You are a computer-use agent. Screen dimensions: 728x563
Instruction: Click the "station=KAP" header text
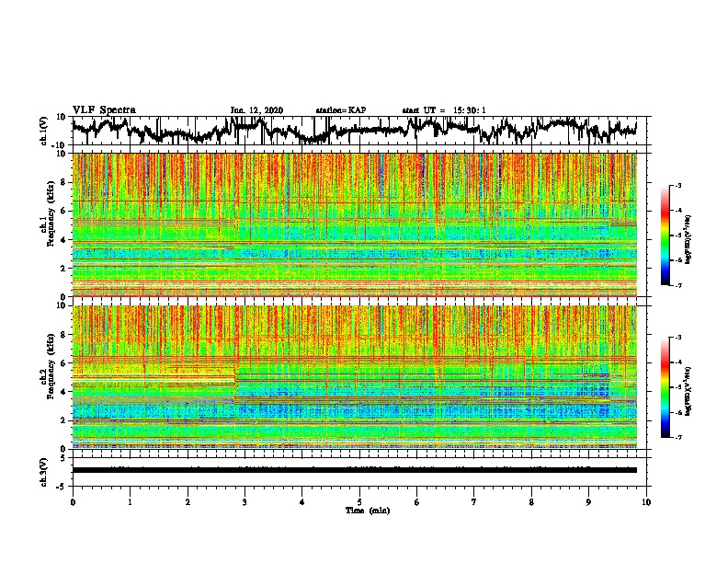click(341, 110)
